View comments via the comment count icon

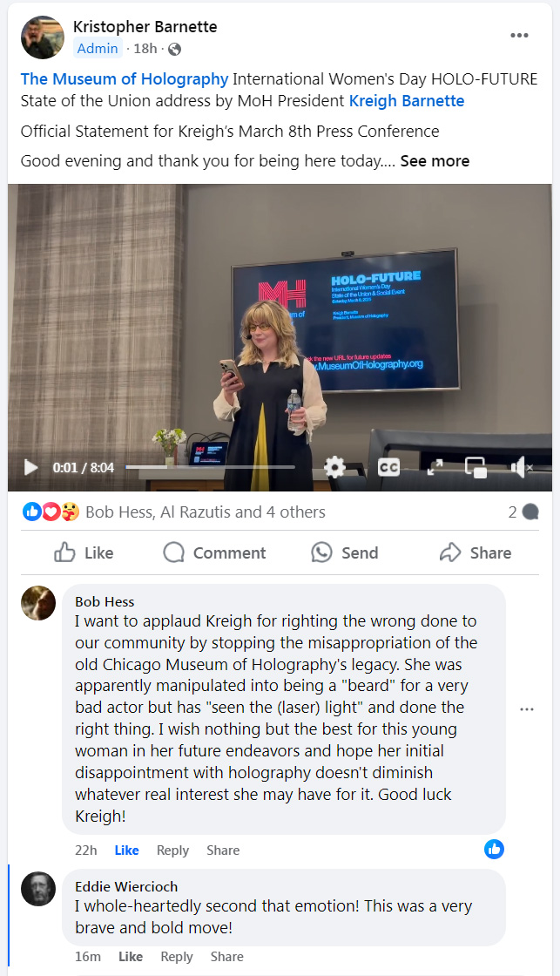[x=523, y=512]
